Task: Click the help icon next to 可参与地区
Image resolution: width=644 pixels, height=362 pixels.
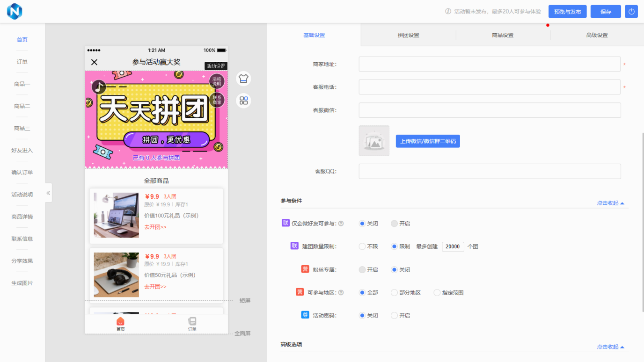Action: [x=341, y=293]
